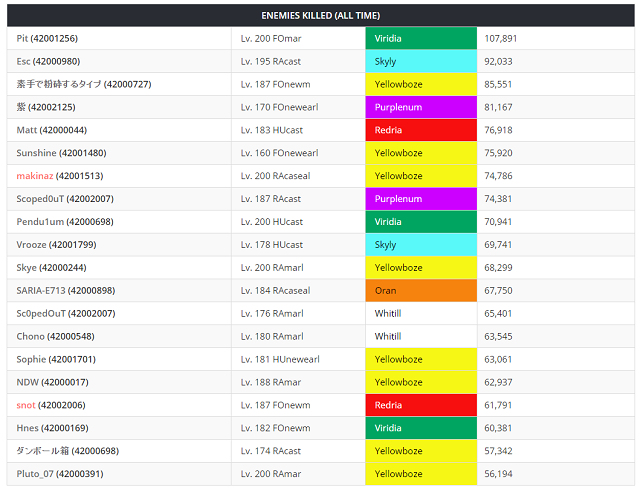Click the ENEMIES KILLED (ALL TIME) header

tap(320, 16)
